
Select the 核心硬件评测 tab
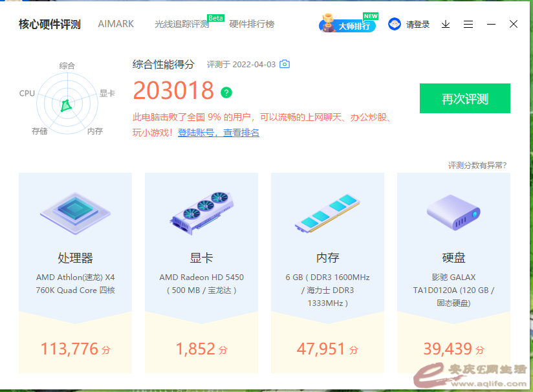click(x=50, y=25)
